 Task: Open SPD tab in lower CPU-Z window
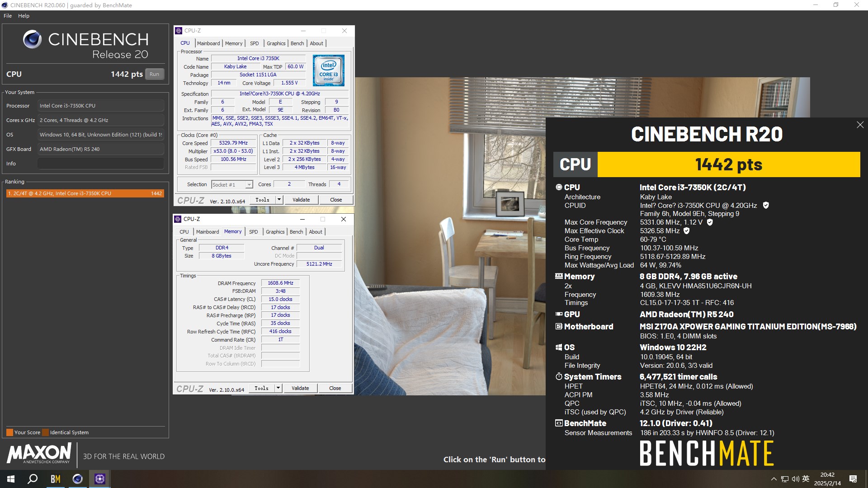254,232
